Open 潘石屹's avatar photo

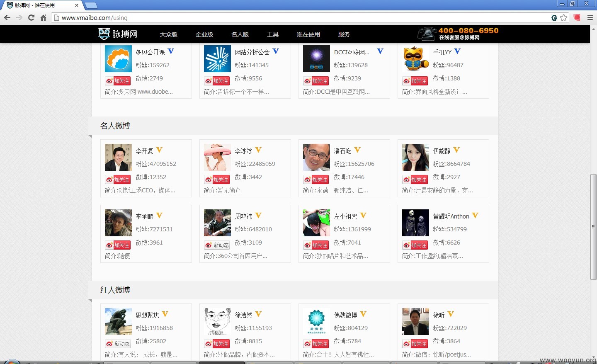(316, 157)
